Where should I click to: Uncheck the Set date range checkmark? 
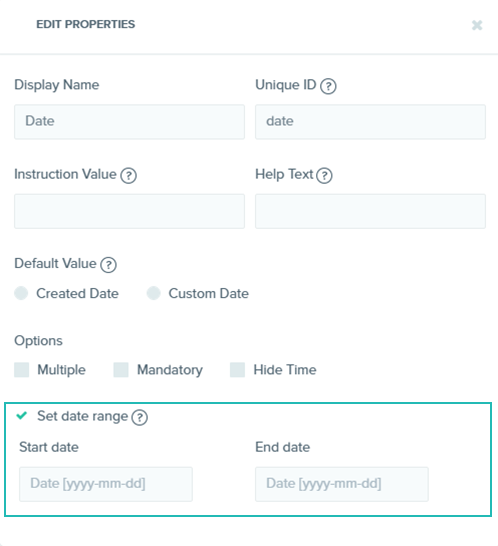pyautogui.click(x=22, y=415)
